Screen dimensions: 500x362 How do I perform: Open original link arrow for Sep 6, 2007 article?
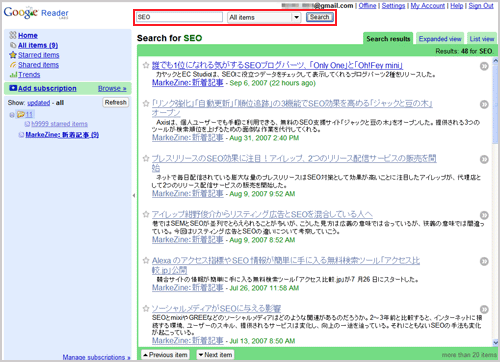coord(484,66)
